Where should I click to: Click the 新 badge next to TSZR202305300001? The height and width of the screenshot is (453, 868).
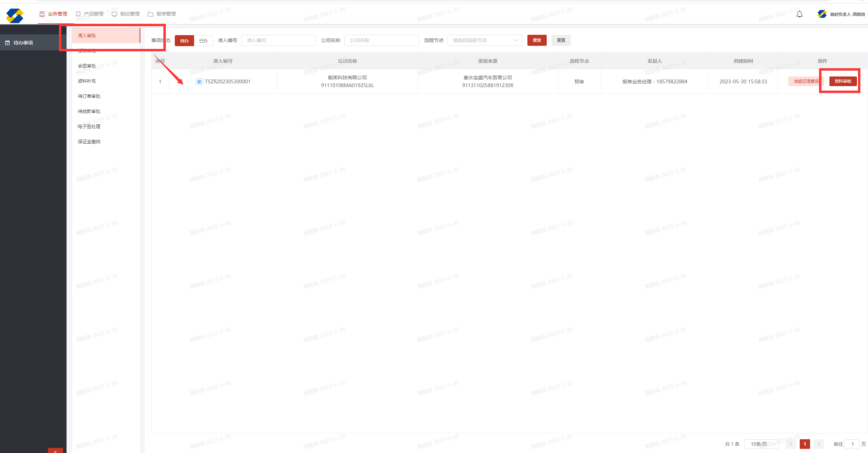tap(199, 82)
